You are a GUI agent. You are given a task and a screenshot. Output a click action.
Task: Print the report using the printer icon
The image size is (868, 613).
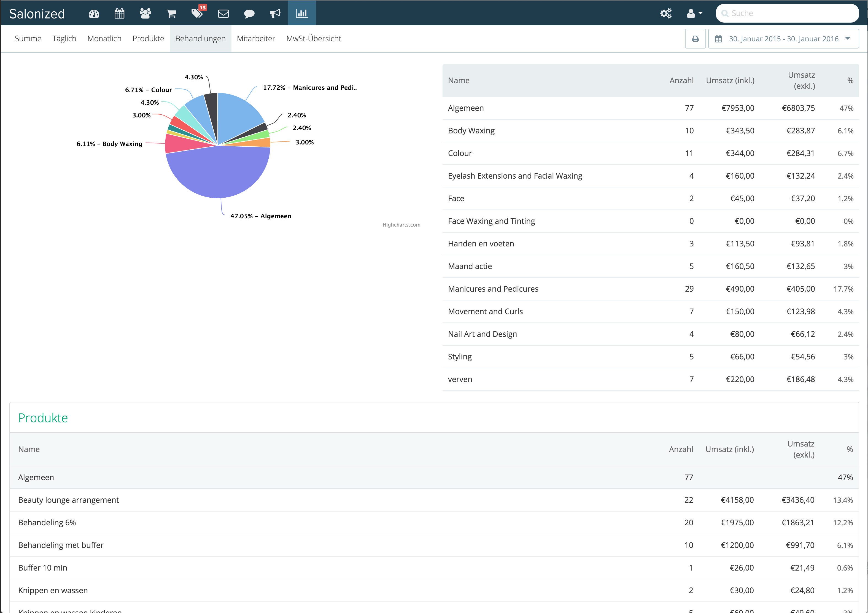(x=695, y=38)
